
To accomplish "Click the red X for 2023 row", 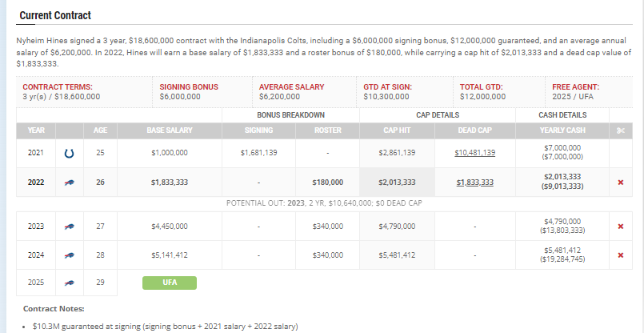I will pos(621,226).
